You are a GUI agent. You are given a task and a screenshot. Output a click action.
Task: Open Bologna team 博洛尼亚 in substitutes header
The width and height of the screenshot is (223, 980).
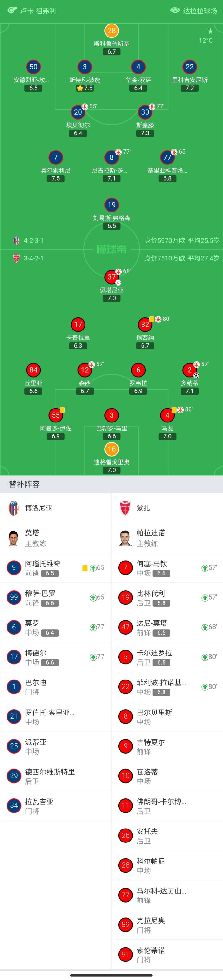[x=38, y=508]
